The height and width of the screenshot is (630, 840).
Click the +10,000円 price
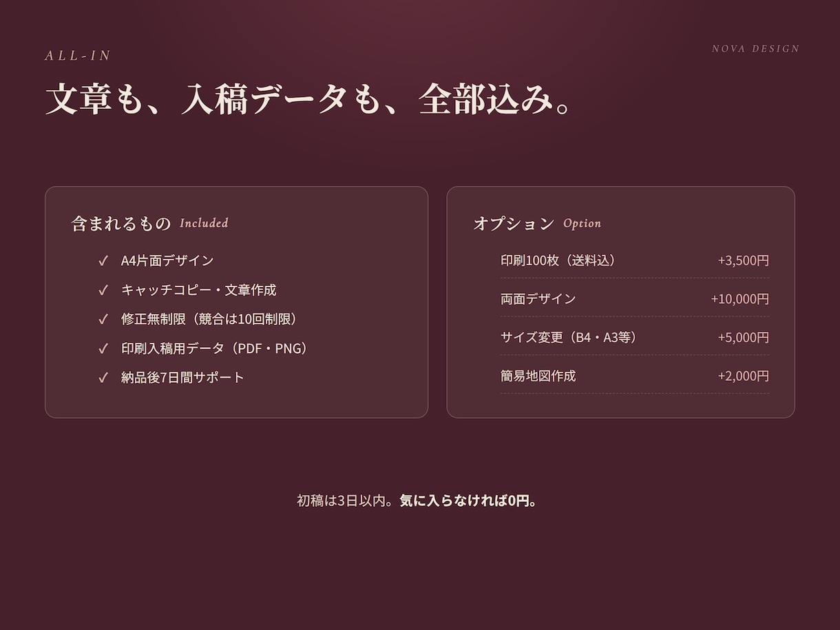(739, 299)
